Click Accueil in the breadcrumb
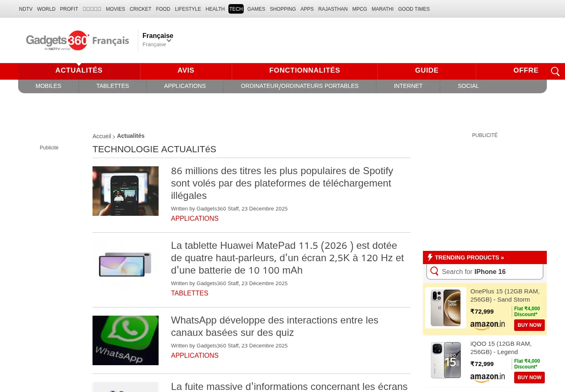The image size is (565, 392). click(102, 136)
